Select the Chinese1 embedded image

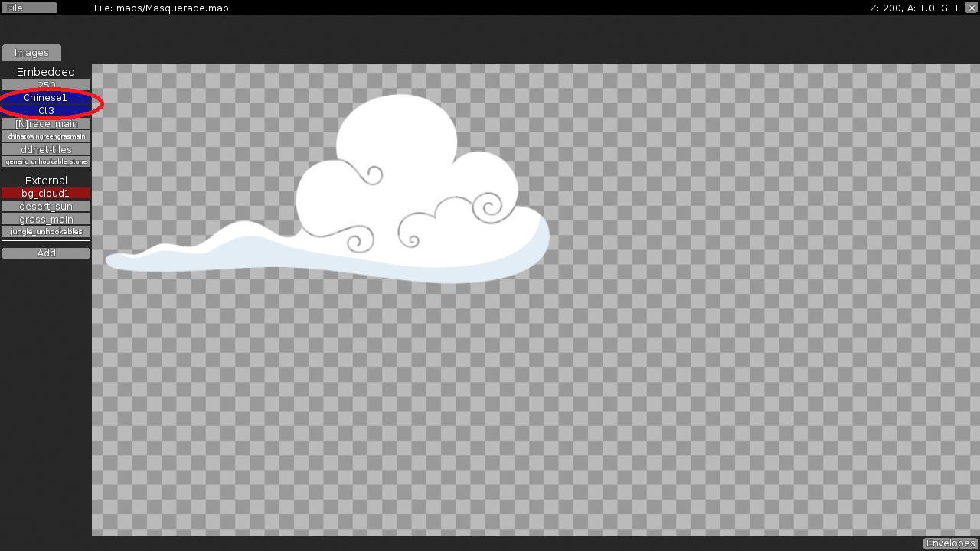tap(46, 97)
